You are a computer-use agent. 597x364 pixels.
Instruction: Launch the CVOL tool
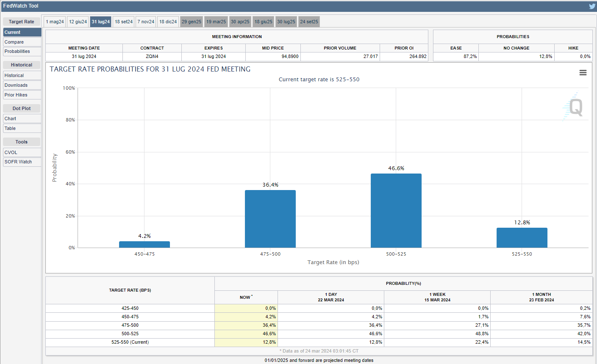22,152
